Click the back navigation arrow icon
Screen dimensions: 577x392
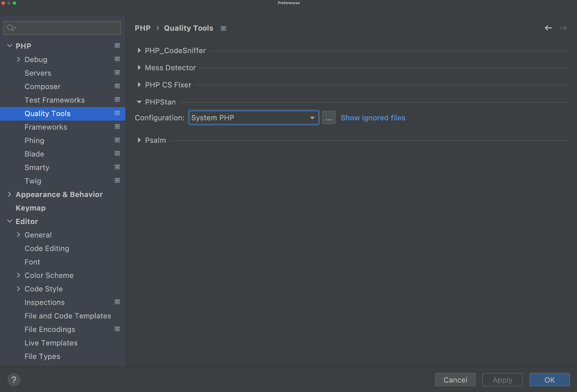tap(548, 28)
